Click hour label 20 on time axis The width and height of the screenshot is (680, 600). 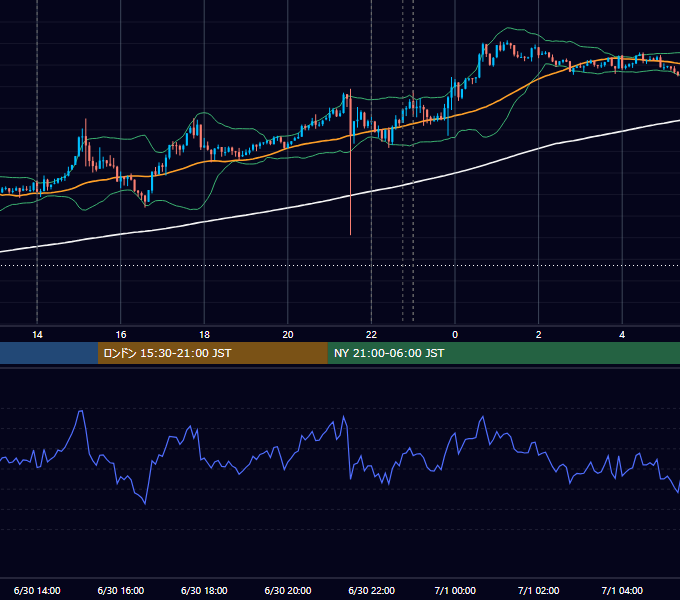288,335
